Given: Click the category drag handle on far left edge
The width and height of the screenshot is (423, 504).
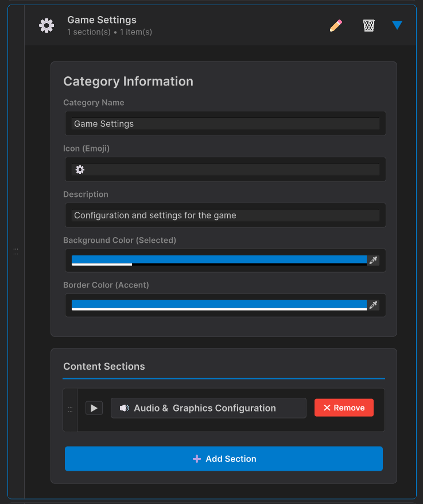Looking at the screenshot, I should (x=15, y=252).
